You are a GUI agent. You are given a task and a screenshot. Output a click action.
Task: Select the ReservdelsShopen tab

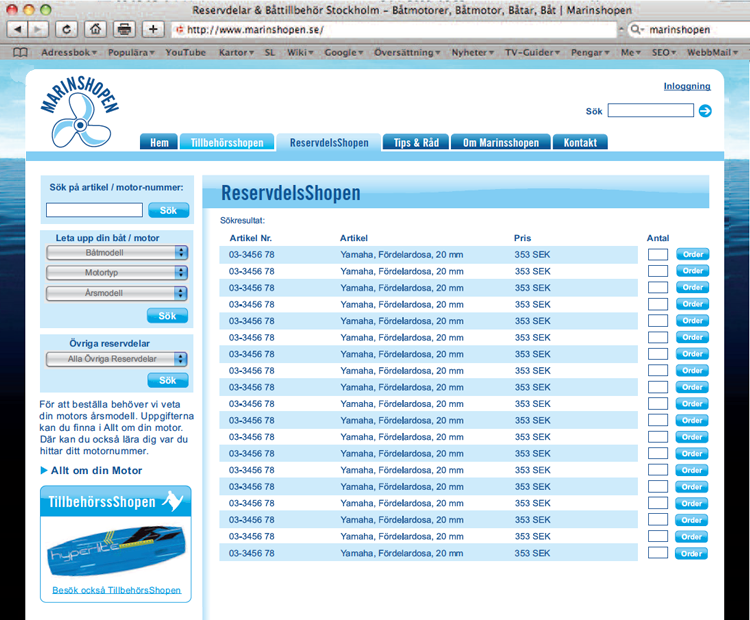click(x=329, y=142)
